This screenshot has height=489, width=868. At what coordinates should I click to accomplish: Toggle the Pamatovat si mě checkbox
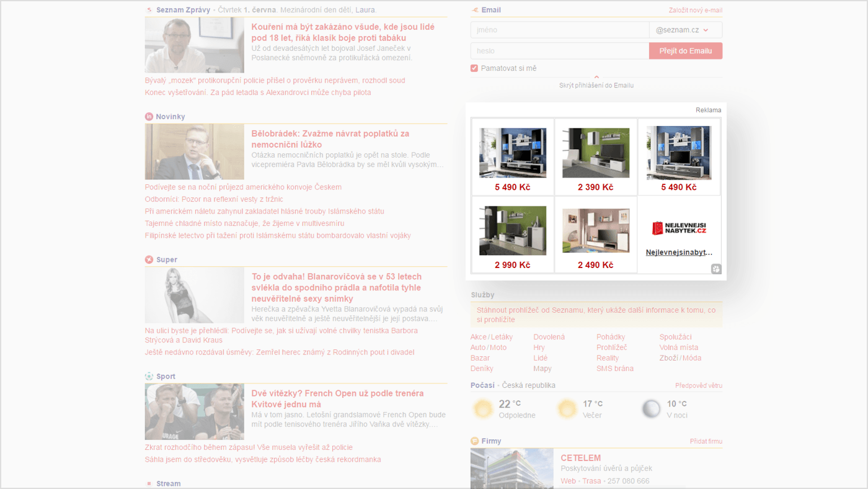click(x=474, y=68)
